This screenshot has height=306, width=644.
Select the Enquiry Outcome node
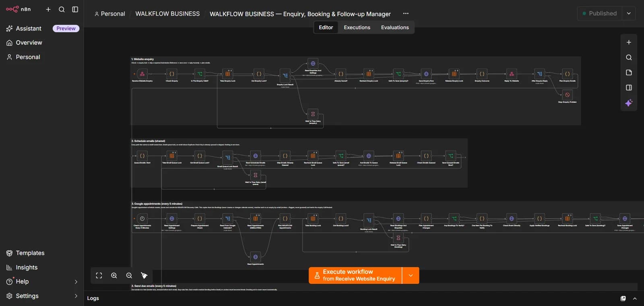(482, 74)
